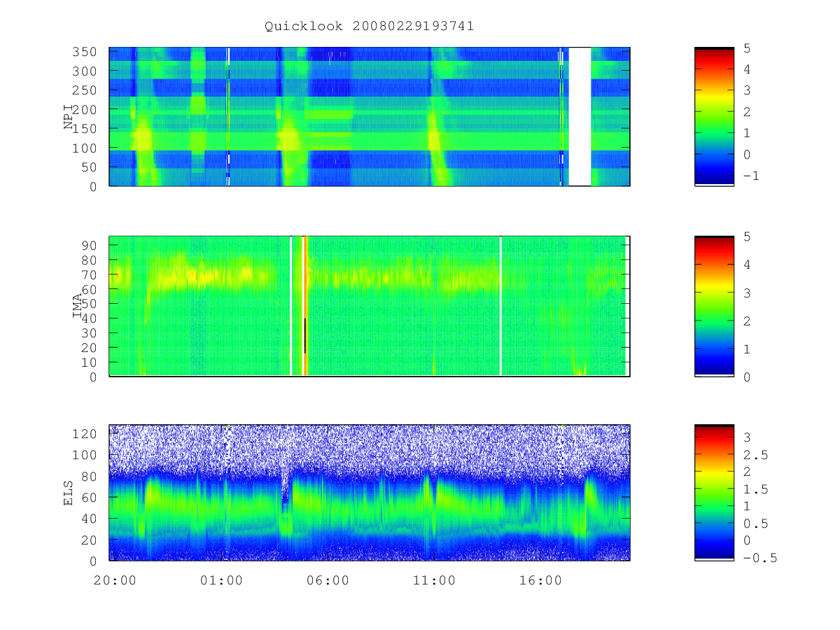Click the NPI axis label
Image resolution: width=840 pixels, height=630 pixels.
[x=69, y=117]
